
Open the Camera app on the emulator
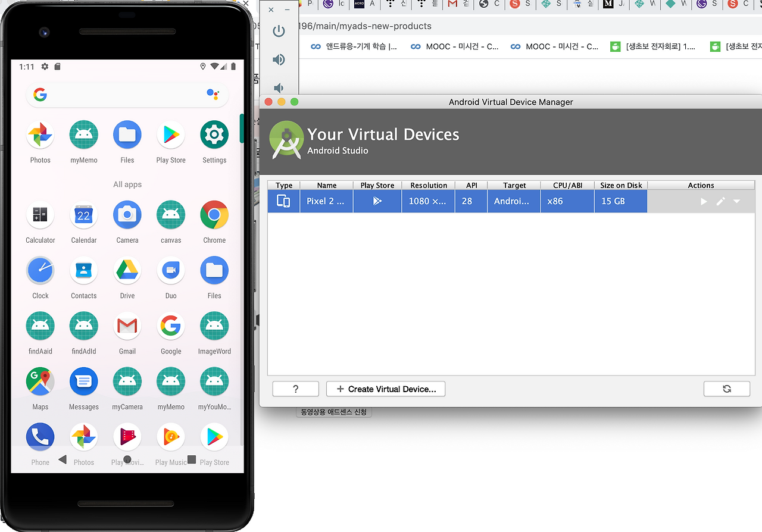tap(127, 215)
